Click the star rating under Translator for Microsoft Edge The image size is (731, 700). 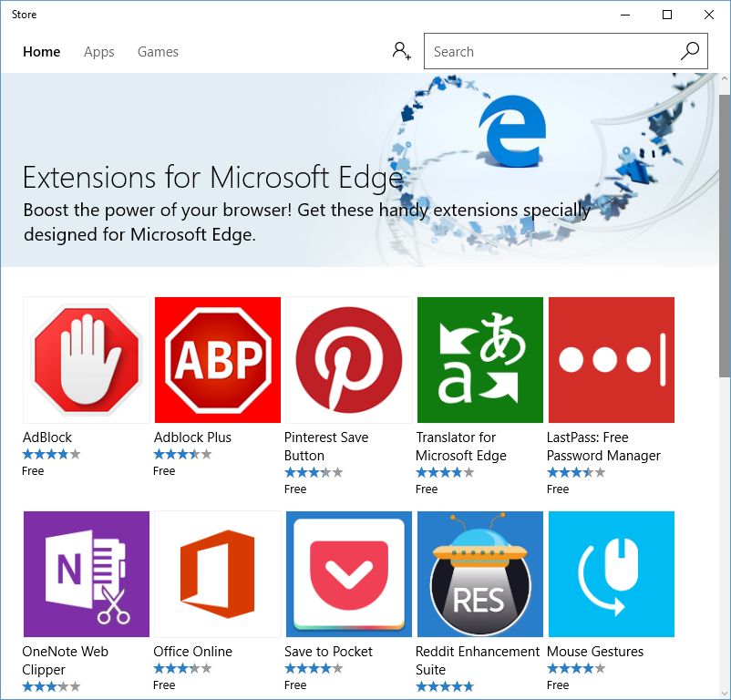[x=445, y=472]
